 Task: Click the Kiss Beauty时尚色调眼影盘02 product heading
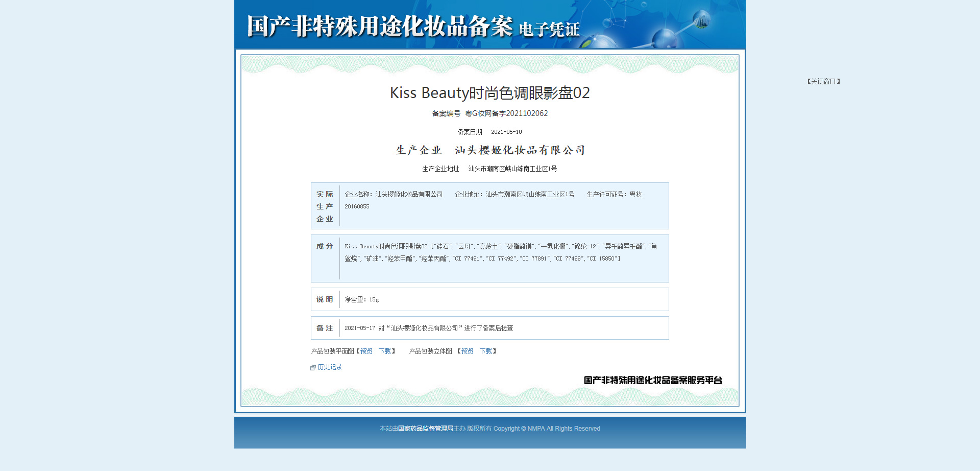(489, 93)
